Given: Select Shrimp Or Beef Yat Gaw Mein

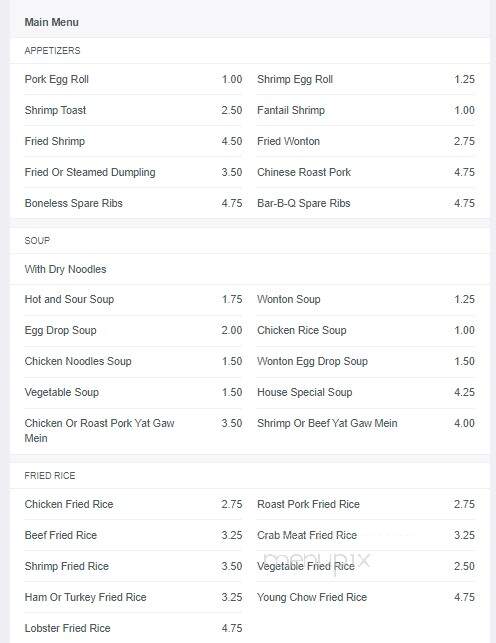Looking at the screenshot, I should 327,423.
